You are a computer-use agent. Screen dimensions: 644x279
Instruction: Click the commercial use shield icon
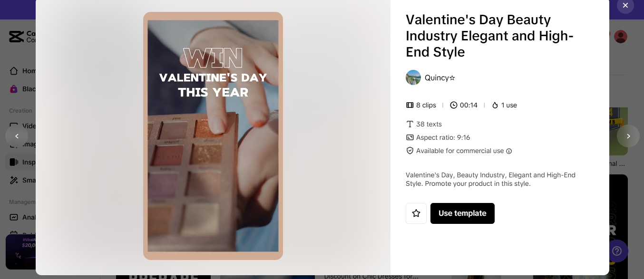(x=410, y=151)
